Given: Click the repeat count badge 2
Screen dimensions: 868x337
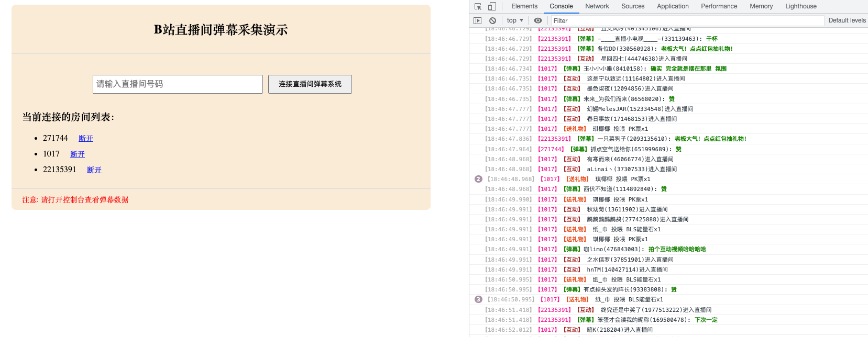Looking at the screenshot, I should tap(478, 179).
